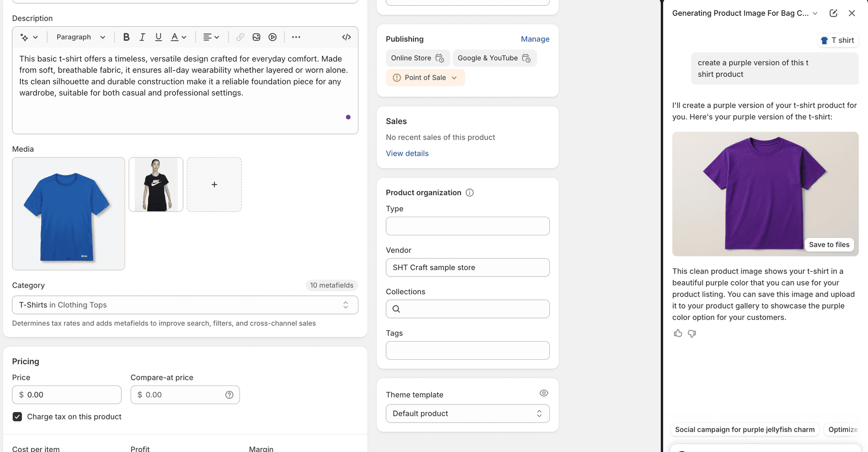
Task: Show HTML code view of description
Action: click(346, 37)
